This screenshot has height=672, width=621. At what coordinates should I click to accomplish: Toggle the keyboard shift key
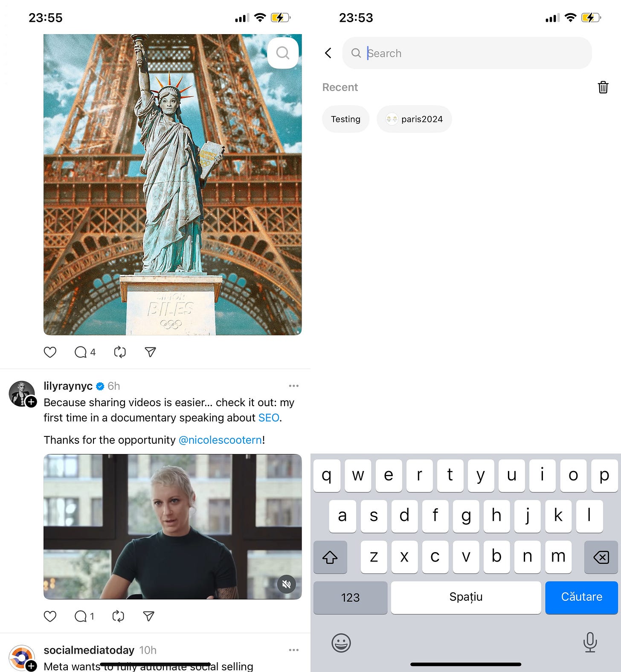(330, 557)
